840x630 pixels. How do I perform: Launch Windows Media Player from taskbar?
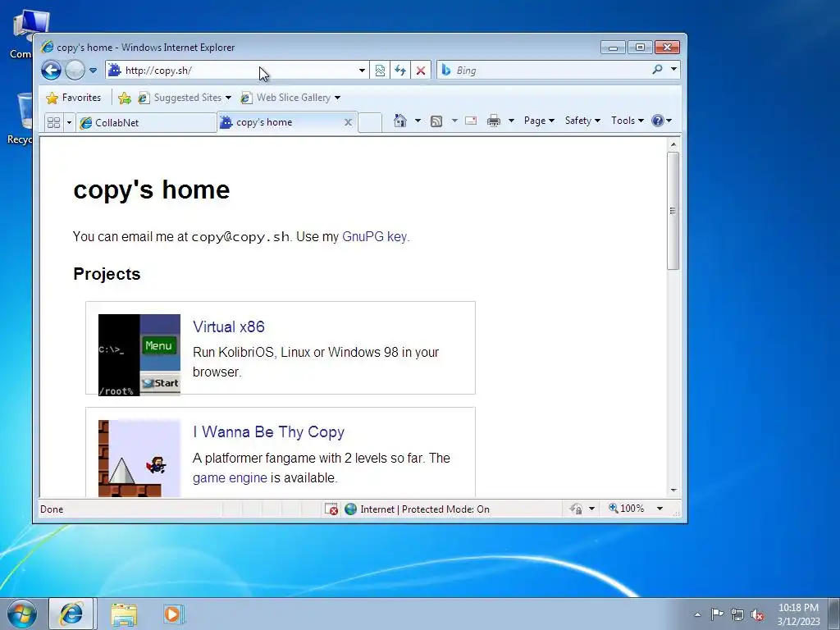click(x=174, y=614)
